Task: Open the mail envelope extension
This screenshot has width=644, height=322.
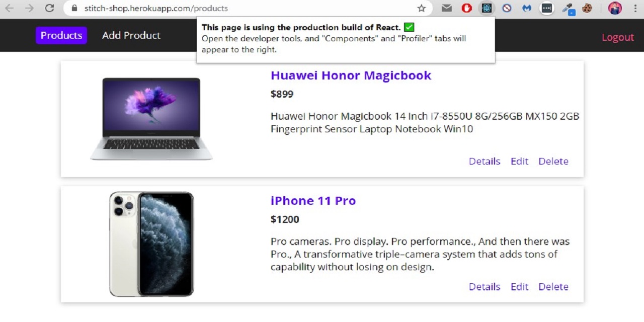Action: coord(446,8)
